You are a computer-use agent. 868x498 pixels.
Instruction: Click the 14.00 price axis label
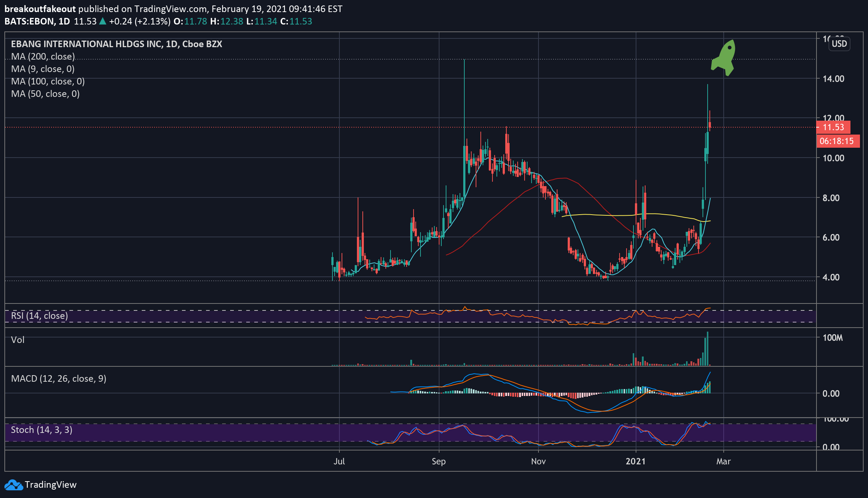point(833,79)
